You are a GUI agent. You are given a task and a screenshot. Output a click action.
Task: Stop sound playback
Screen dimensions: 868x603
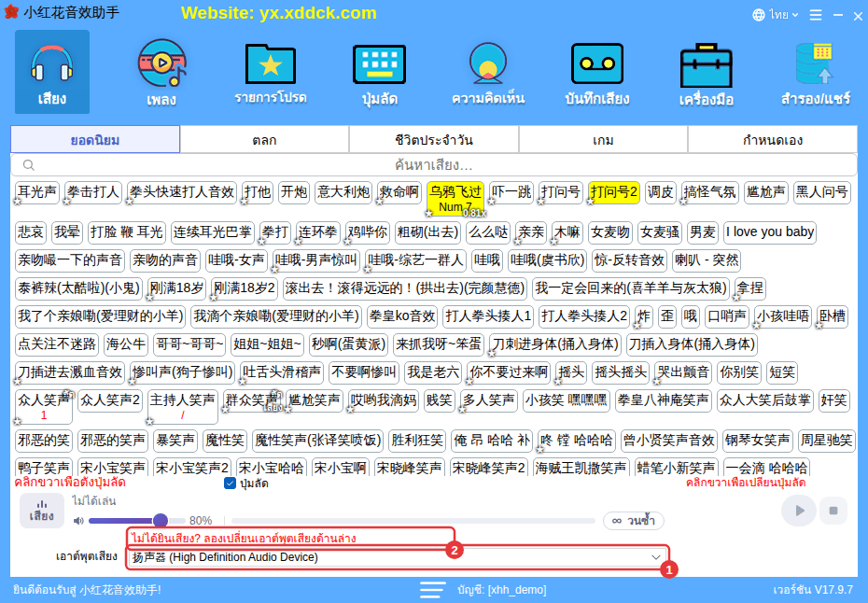833,511
